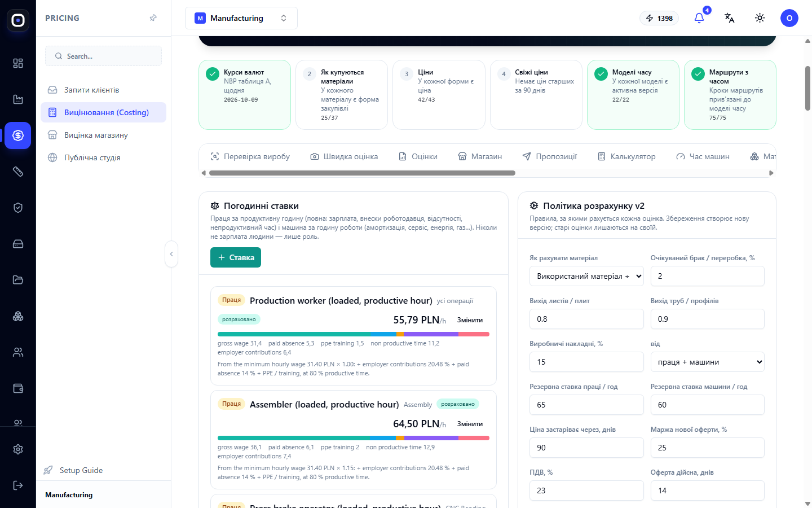This screenshot has height=508, width=812.
Task: Click the '+ Ставка' button
Action: tap(236, 257)
